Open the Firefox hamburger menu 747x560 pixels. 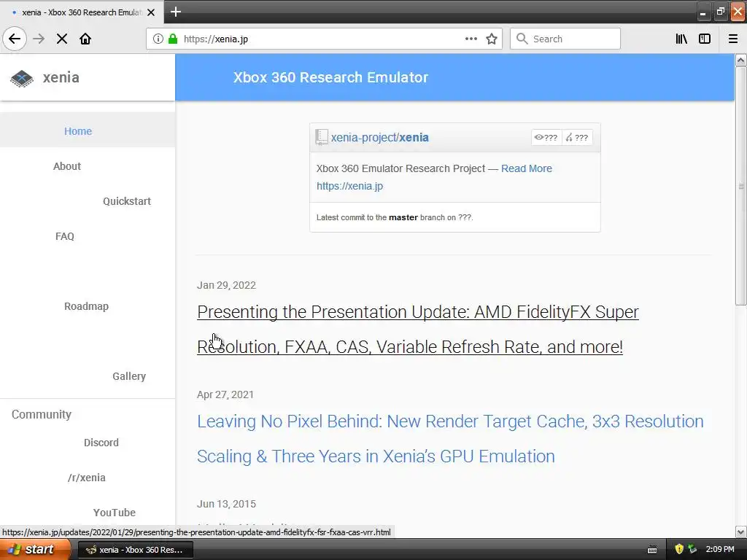733,39
